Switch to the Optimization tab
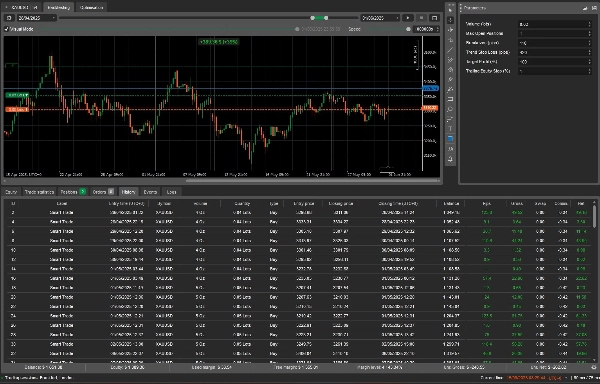Screen dimensions: 600x384 [x=91, y=7]
